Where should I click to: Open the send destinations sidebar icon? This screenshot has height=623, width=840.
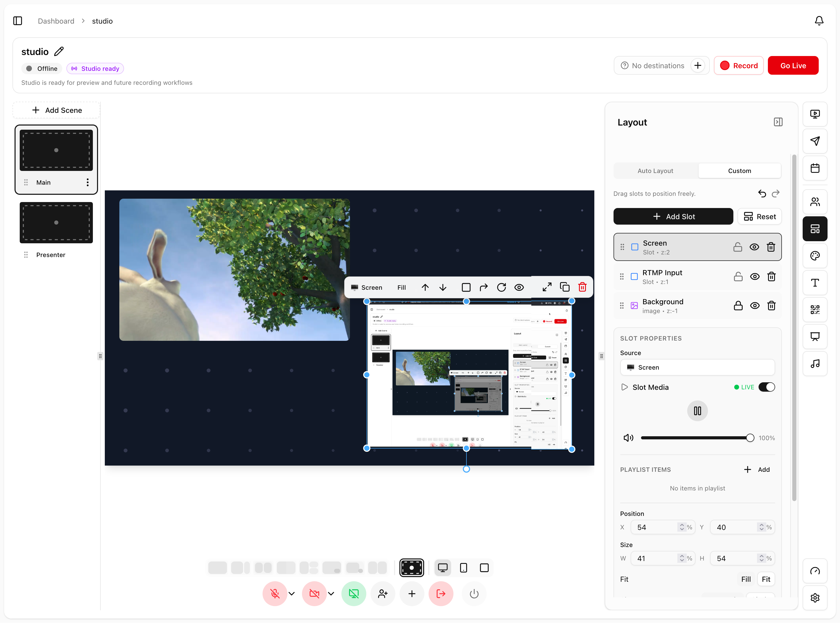[815, 141]
